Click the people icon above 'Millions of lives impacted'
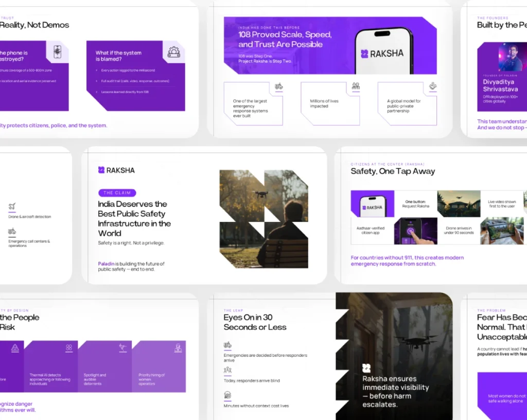The width and height of the screenshot is (527, 420). [x=356, y=86]
